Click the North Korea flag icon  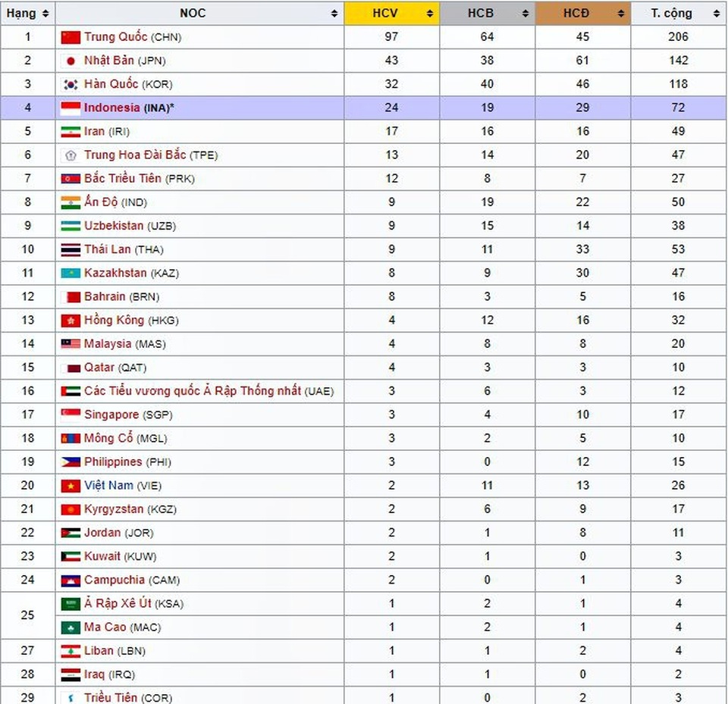[71, 179]
